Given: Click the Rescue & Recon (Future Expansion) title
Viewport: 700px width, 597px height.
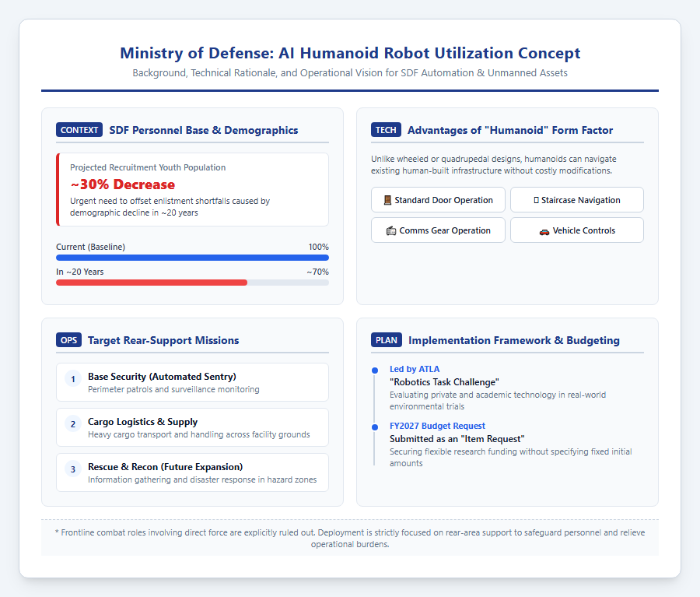Looking at the screenshot, I should tap(165, 467).
